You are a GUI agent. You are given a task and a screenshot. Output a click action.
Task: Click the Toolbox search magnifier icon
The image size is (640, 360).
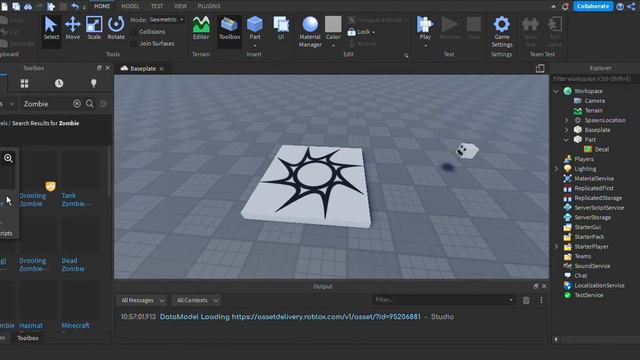[90, 104]
